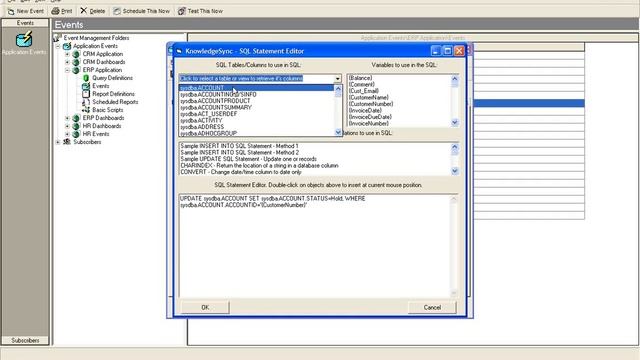The width and height of the screenshot is (640, 360).
Task: Open the SQL tables combo box arrow
Action: [x=338, y=78]
